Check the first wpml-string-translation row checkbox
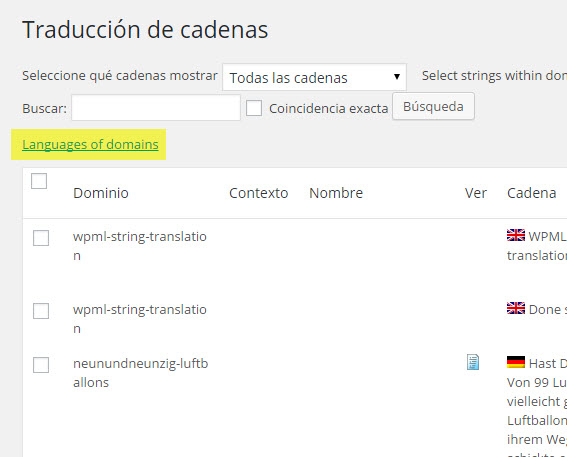This screenshot has height=457, width=567. pos(41,238)
